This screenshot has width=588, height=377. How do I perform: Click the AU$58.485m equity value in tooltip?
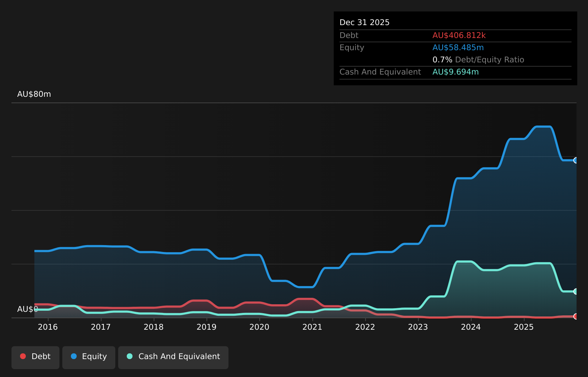[x=458, y=48]
